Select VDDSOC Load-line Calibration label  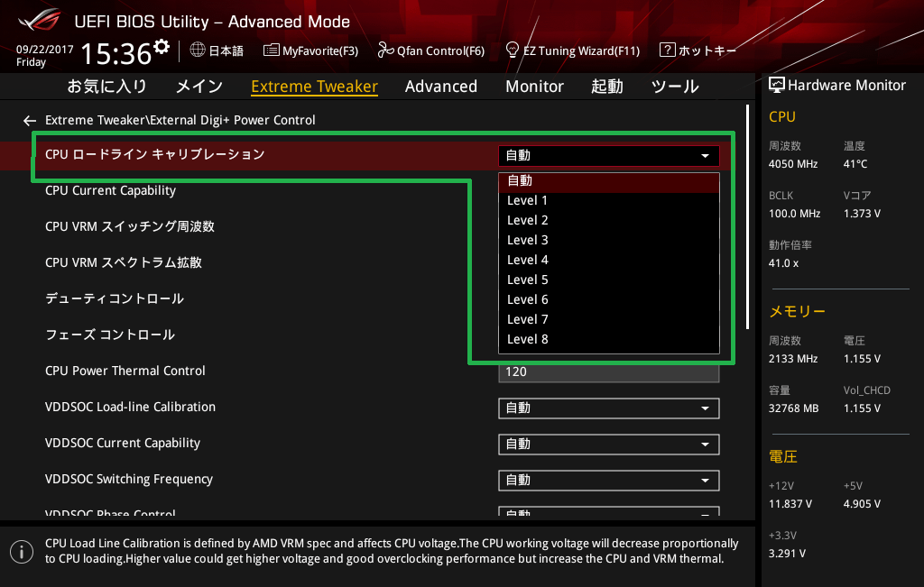coord(130,407)
